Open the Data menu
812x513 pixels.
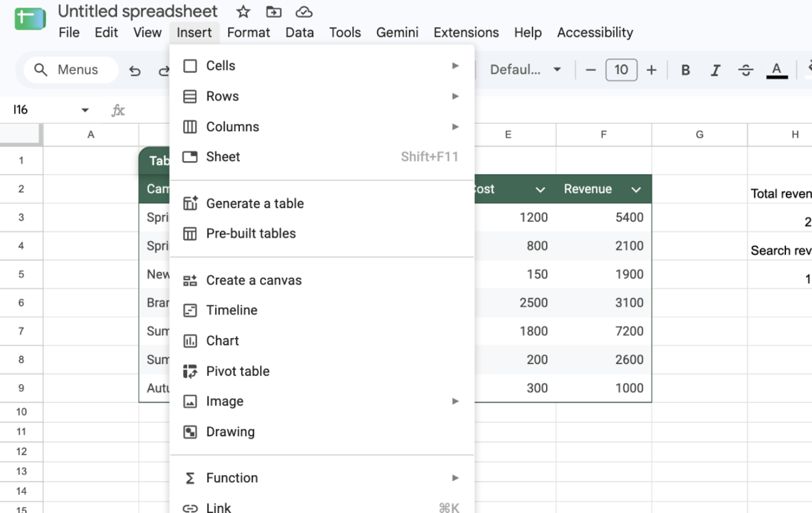coord(299,32)
